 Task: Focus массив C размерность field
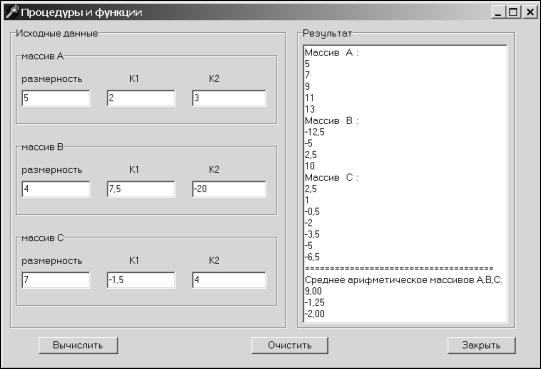56,280
